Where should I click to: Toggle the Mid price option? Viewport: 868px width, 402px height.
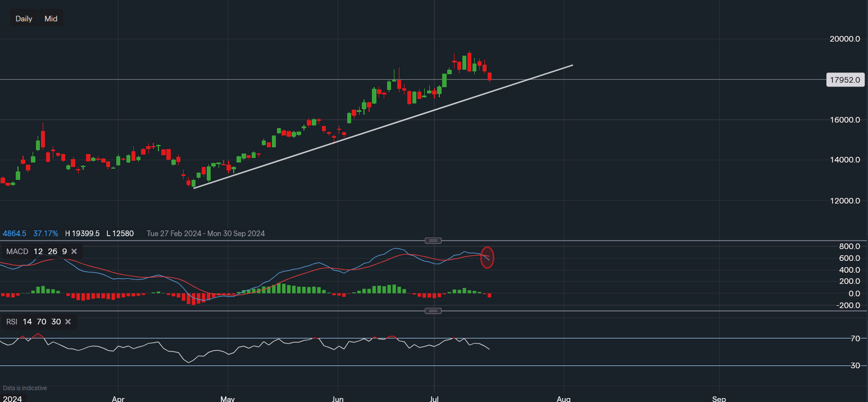point(51,19)
